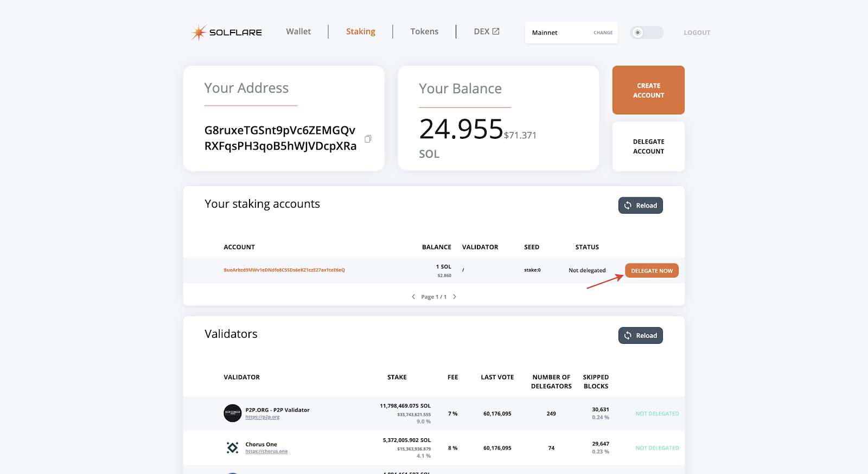The width and height of the screenshot is (868, 474).
Task: Click the $71.371 balance value
Action: click(x=520, y=136)
